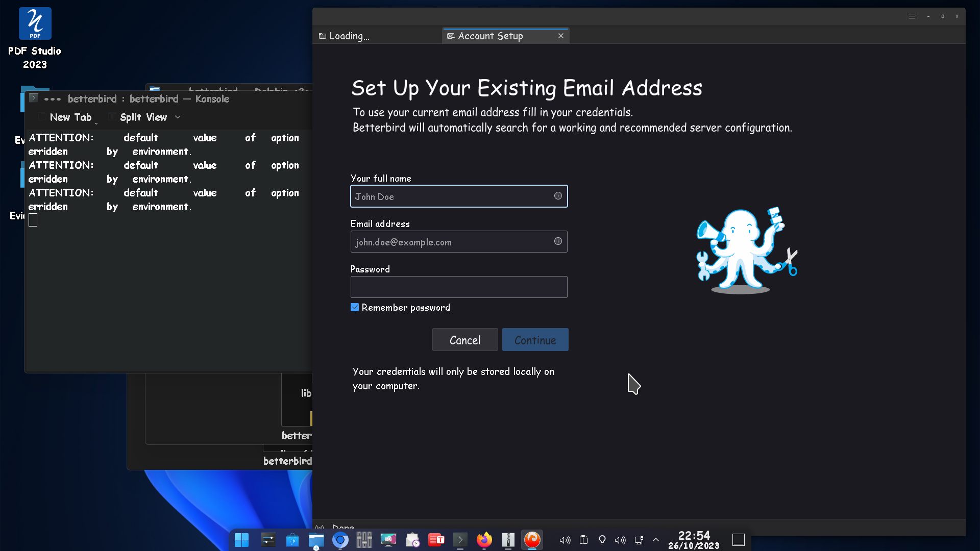The height and width of the screenshot is (551, 980).
Task: Open the screenshot tool from taskbar
Action: (x=388, y=540)
